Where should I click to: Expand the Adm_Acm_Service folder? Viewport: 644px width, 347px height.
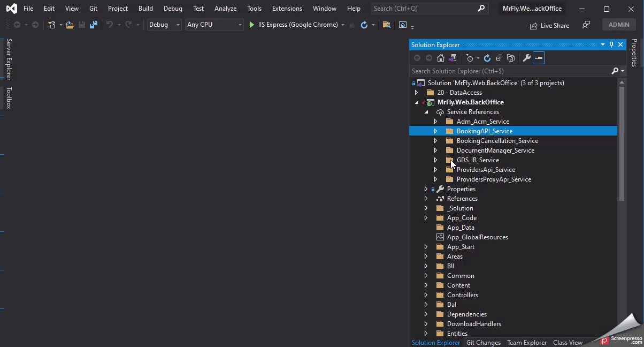(436, 122)
